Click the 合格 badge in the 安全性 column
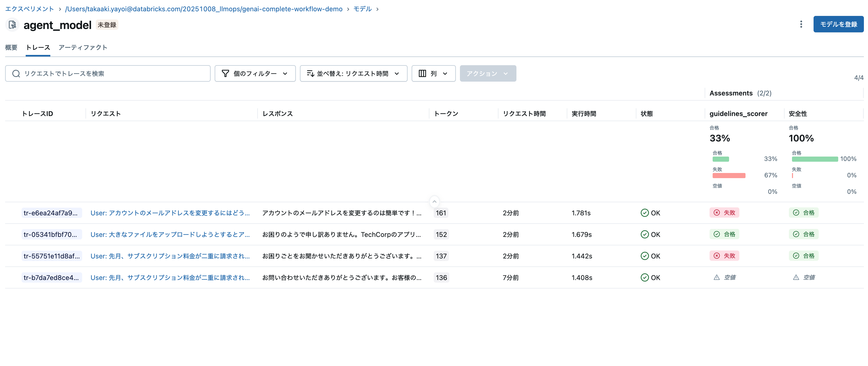 (x=804, y=213)
